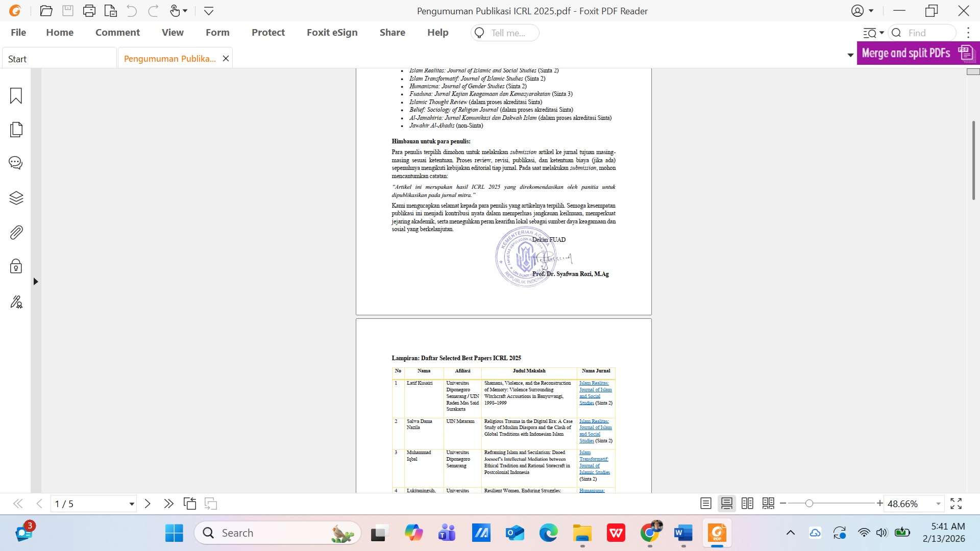The height and width of the screenshot is (551, 980).
Task: Open the Security lock panel
Action: click(x=16, y=266)
